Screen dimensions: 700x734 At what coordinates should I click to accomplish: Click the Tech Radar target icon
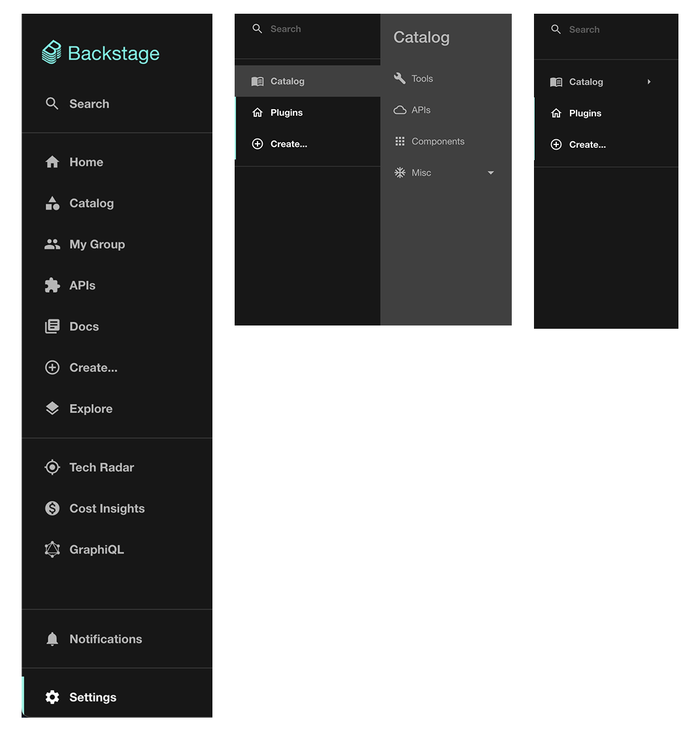(x=52, y=467)
